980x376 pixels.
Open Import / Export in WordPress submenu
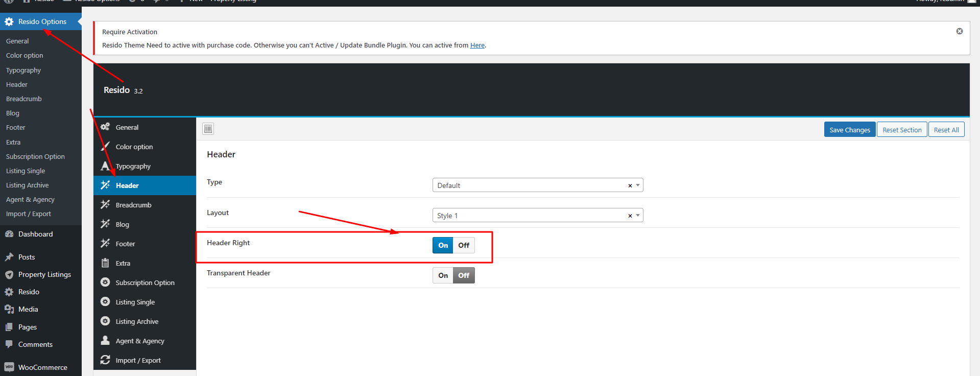click(x=29, y=214)
